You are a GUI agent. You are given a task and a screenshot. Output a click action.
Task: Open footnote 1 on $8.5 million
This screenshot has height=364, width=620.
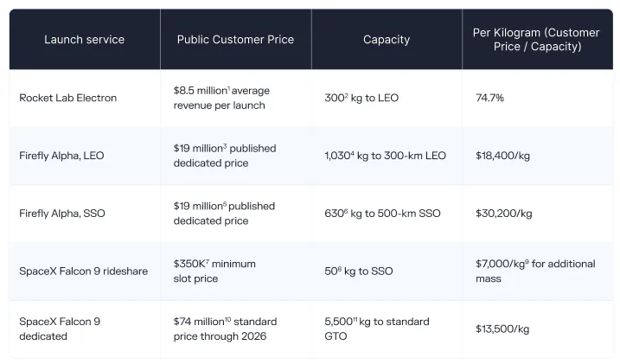229,88
